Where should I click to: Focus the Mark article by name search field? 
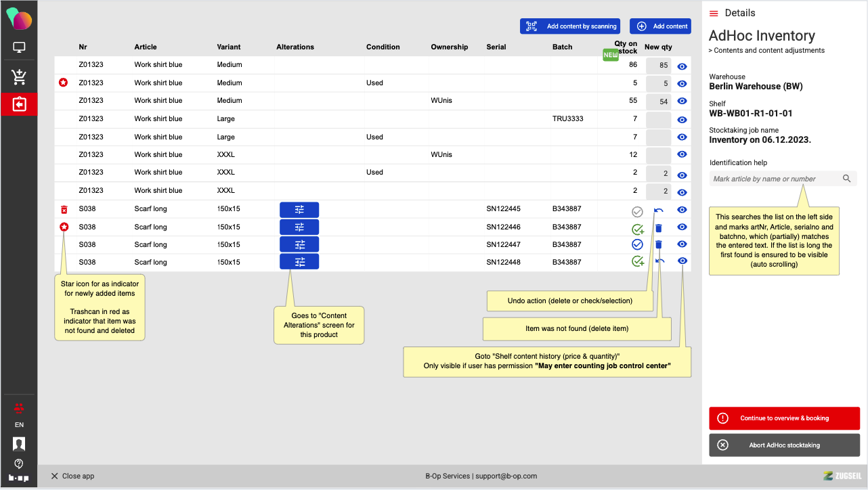(775, 179)
